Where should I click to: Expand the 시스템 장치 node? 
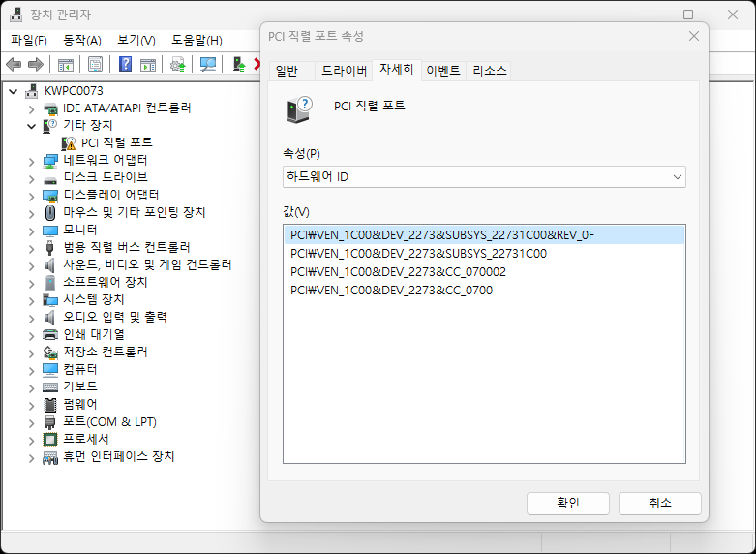[x=31, y=300]
